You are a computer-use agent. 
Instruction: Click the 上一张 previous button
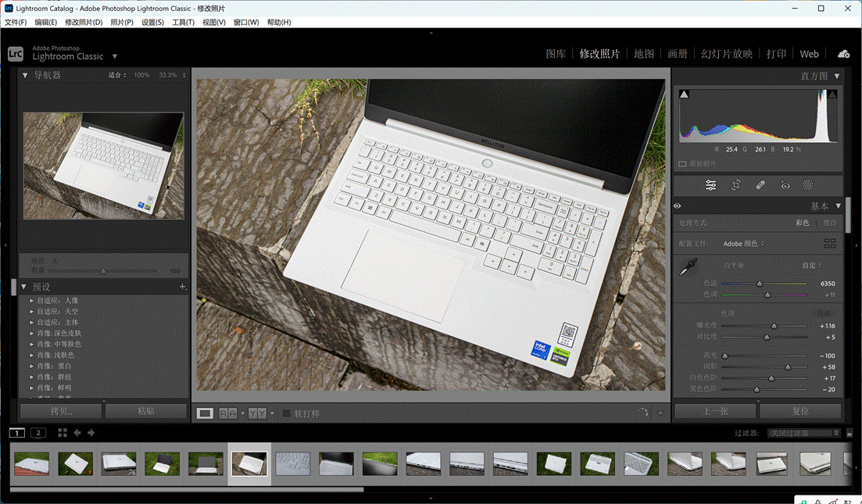click(x=715, y=411)
